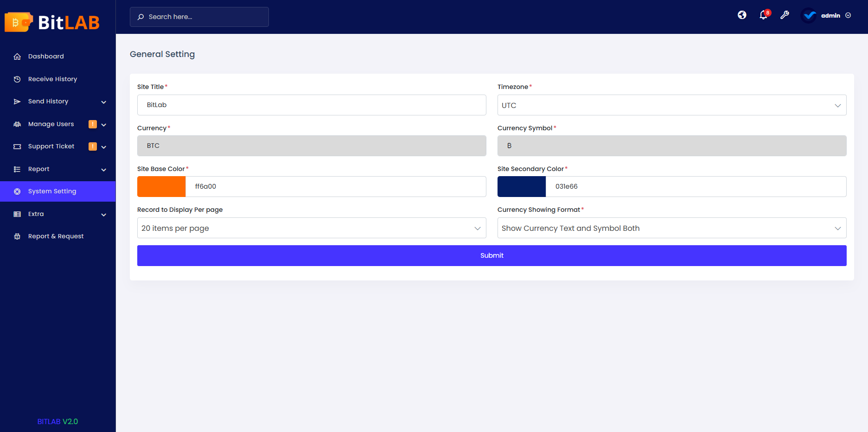Click the BITLAB V2.0 version text
868x432 pixels.
(57, 421)
